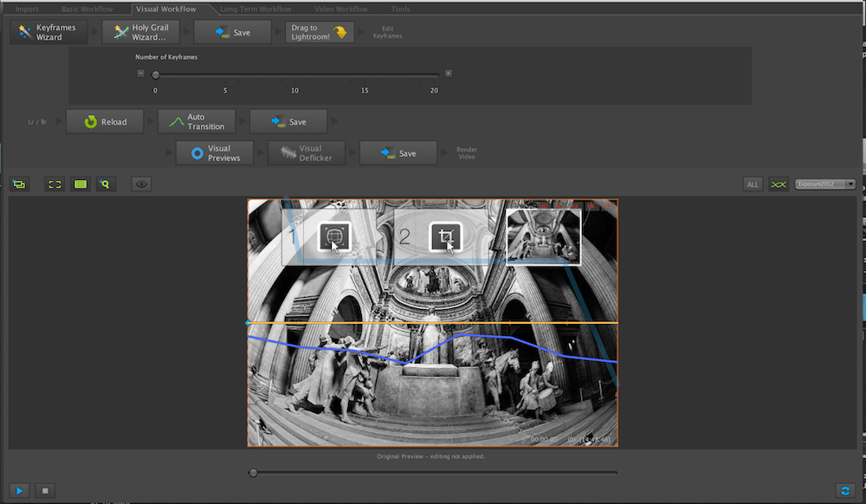Generate Visual Previews

click(x=215, y=153)
